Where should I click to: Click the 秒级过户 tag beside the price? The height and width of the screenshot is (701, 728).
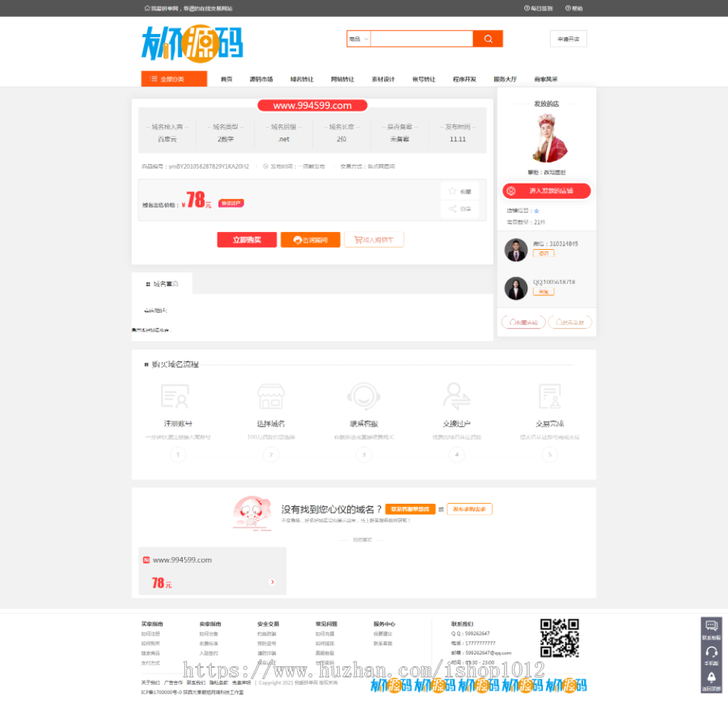pos(231,203)
